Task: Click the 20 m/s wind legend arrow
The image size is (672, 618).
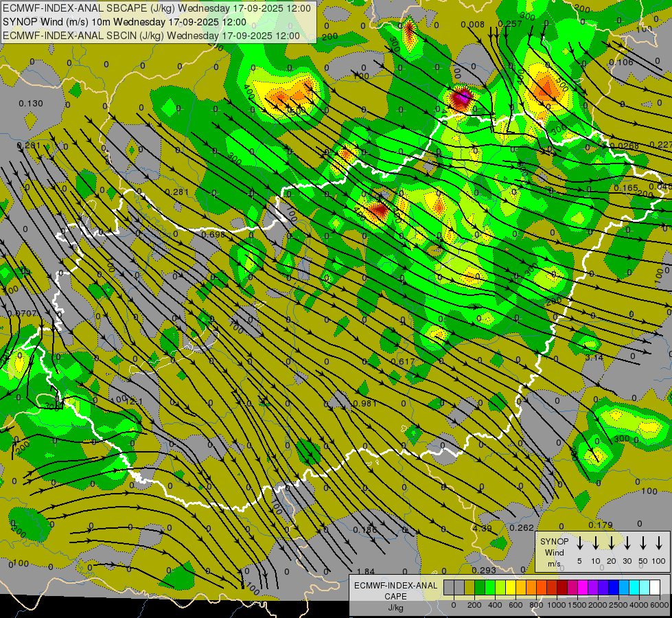Action: point(611,543)
